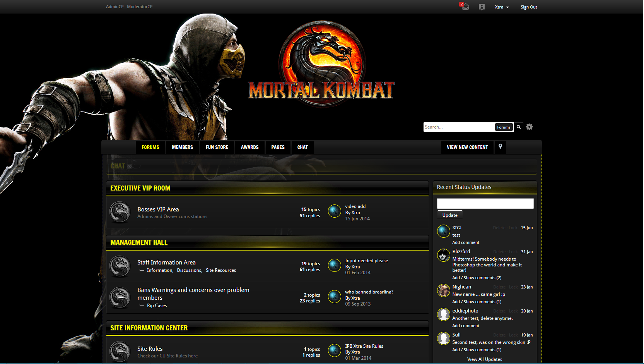The height and width of the screenshot is (364, 644).
Task: Click the search magnifier icon
Action: pos(519,127)
